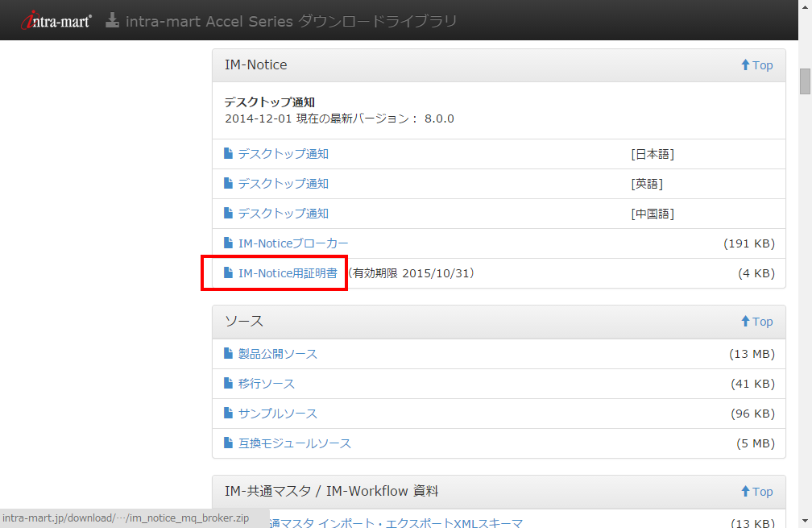The width and height of the screenshot is (812, 528).
Task: Click up-arrow icon in IM-Notice header
Action: coord(745,64)
